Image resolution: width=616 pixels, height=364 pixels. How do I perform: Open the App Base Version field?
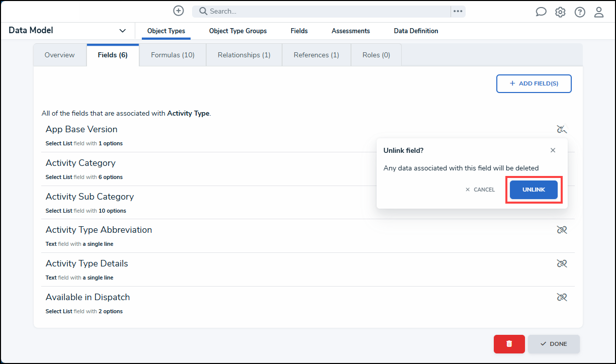point(81,129)
